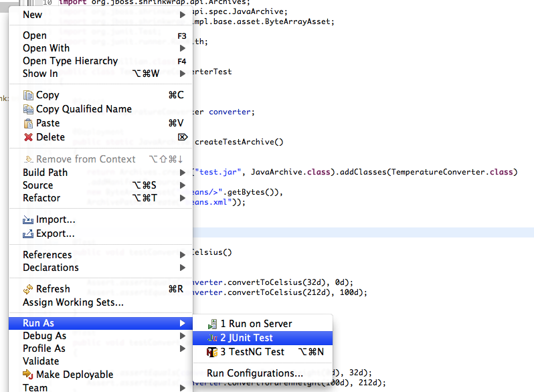
Task: Expand the Open With submenu
Action: click(x=183, y=48)
